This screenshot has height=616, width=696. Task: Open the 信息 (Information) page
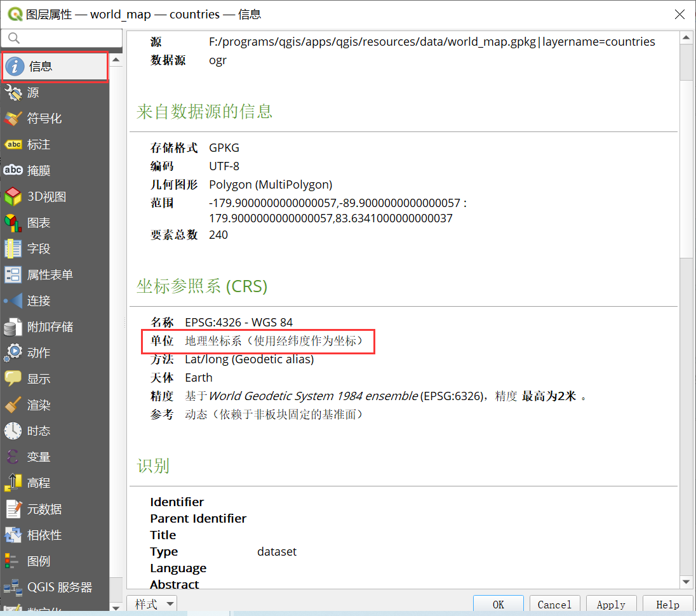pos(55,67)
